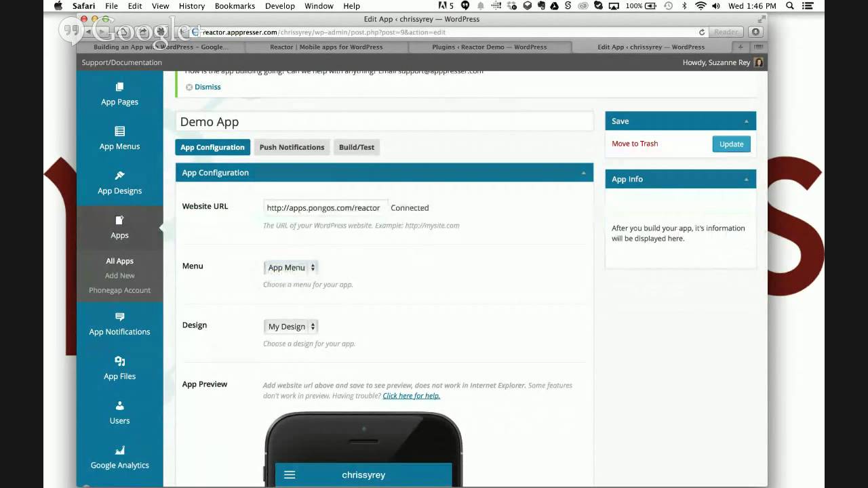Open the App Menus sidebar icon
868x488 pixels.
pyautogui.click(x=119, y=131)
